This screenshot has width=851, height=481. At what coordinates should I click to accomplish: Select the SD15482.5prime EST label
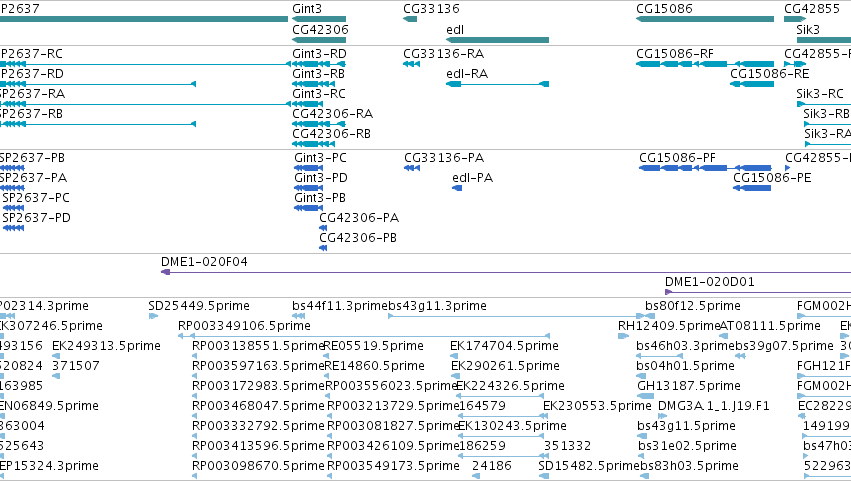pyautogui.click(x=589, y=466)
